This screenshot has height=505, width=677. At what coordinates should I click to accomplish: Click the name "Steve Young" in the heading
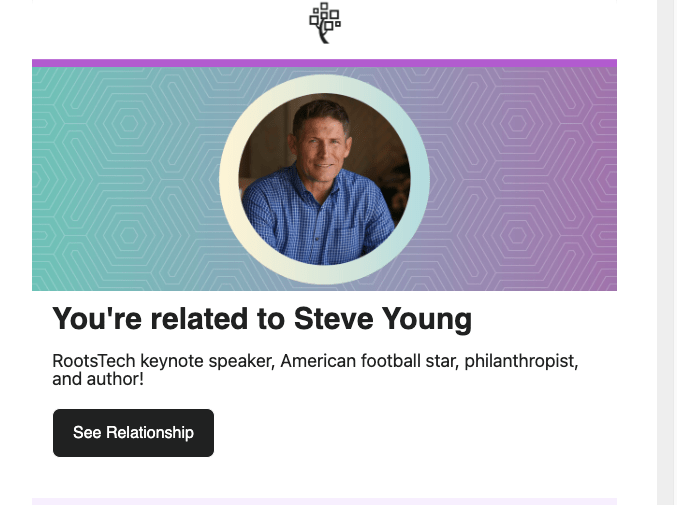point(382,319)
